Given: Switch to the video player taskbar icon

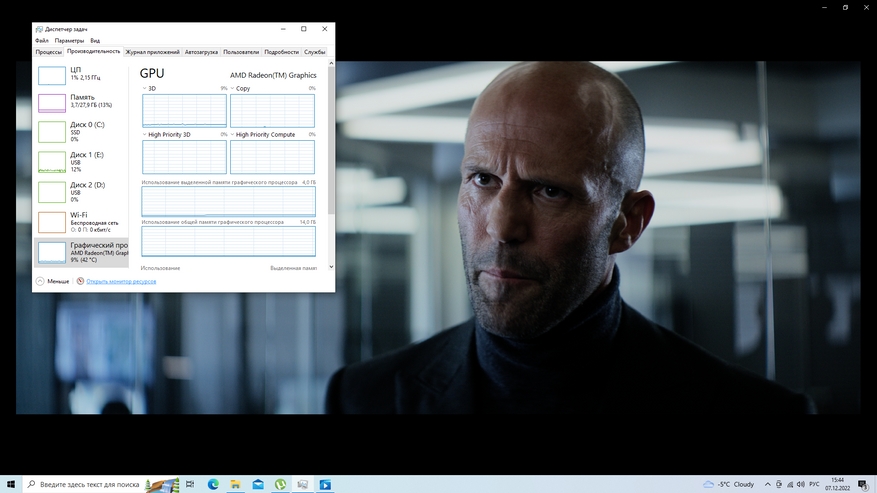Looking at the screenshot, I should (x=325, y=484).
